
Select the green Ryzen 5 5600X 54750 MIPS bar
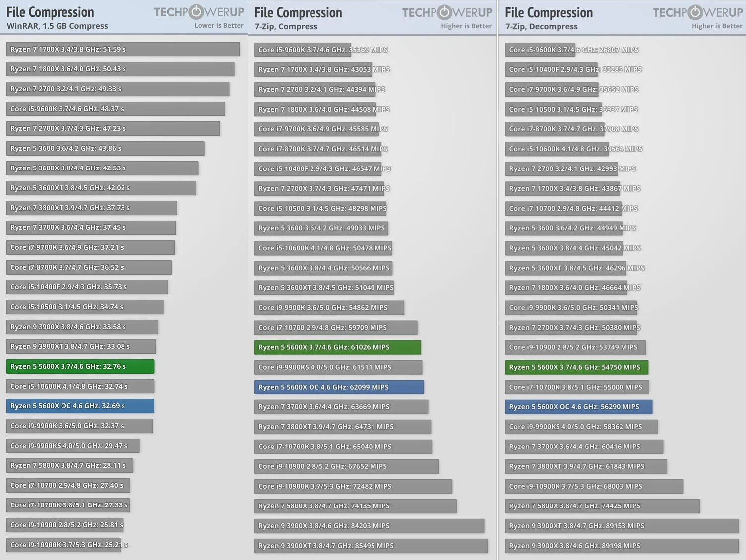pos(577,367)
